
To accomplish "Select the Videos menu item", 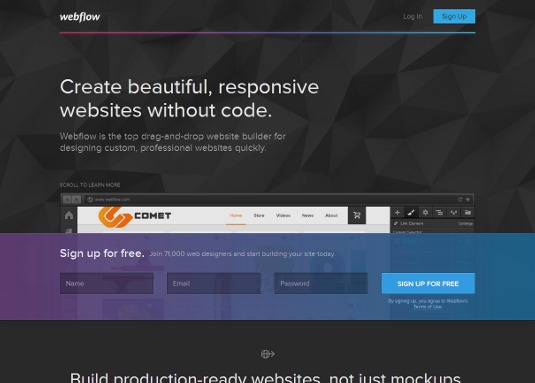I will coord(283,216).
